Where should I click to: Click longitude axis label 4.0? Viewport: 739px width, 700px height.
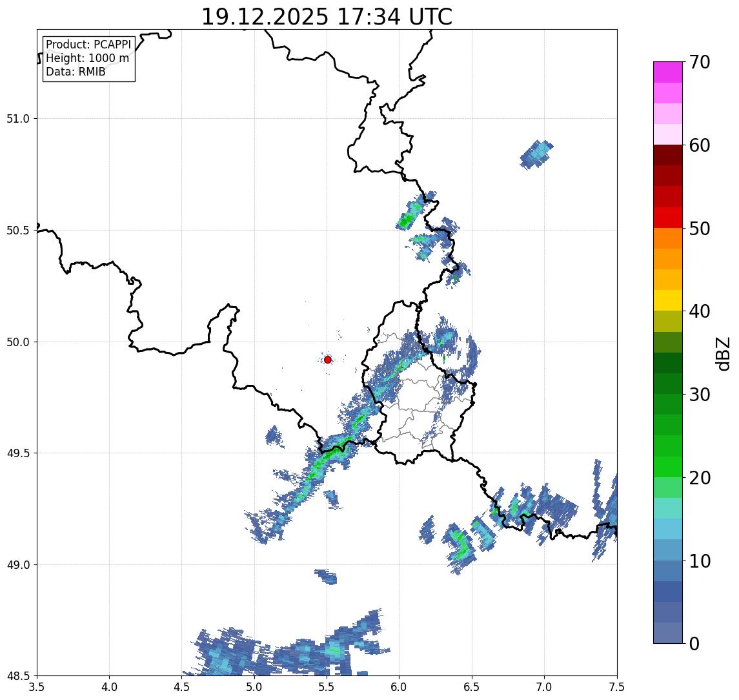click(109, 687)
